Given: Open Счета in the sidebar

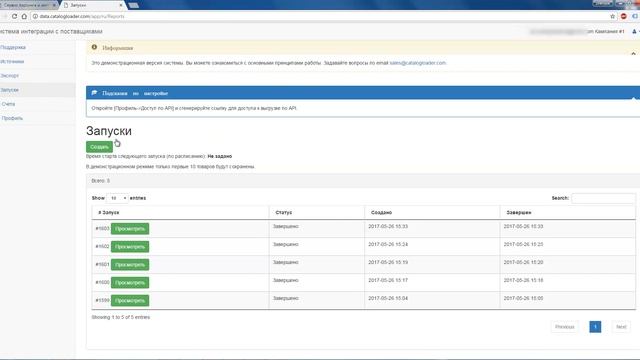Looking at the screenshot, I should [8, 104].
